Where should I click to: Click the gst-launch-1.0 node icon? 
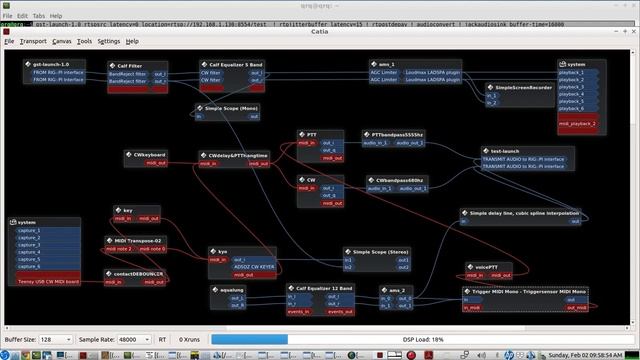point(28,64)
